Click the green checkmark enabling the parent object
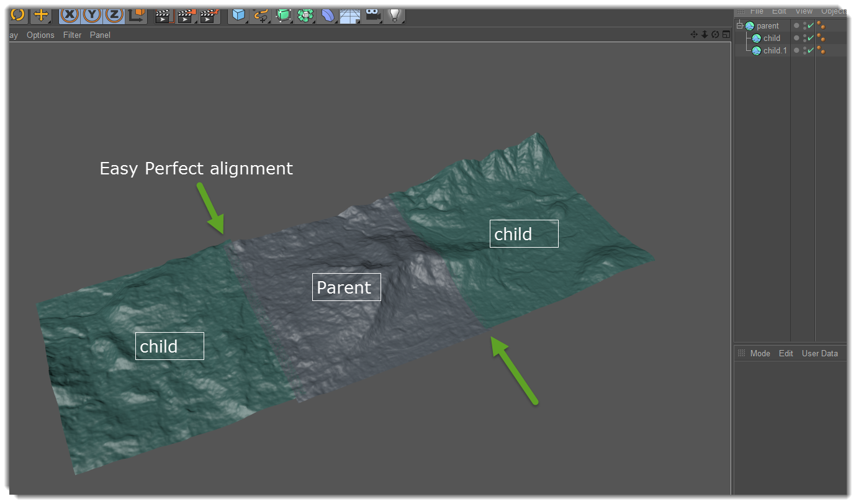The height and width of the screenshot is (504, 856). point(810,25)
